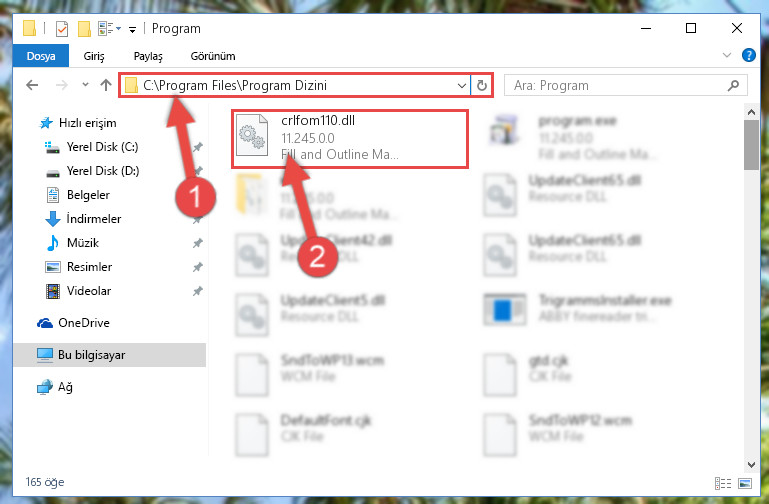This screenshot has height=504, width=769.
Task: Expand the ribbon with the chevron
Action: [727, 55]
